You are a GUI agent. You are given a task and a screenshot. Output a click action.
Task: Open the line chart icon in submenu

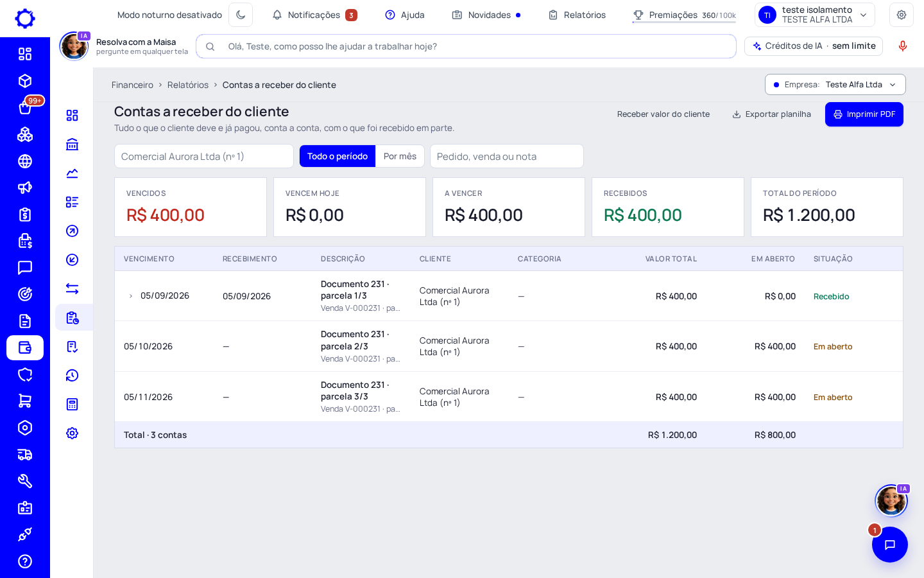(x=73, y=173)
